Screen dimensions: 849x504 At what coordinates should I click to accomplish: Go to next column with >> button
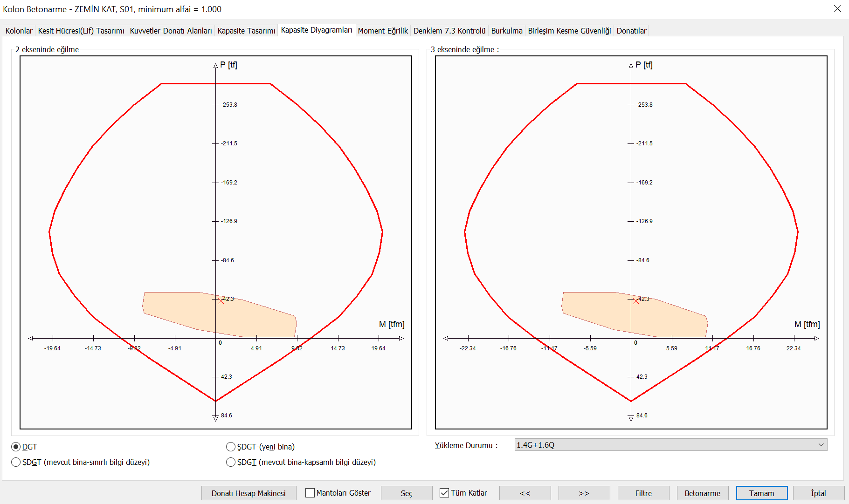pos(584,493)
